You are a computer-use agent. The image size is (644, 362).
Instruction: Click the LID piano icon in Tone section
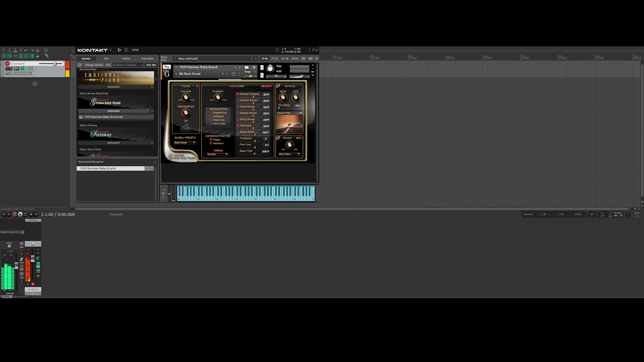pyautogui.click(x=186, y=127)
